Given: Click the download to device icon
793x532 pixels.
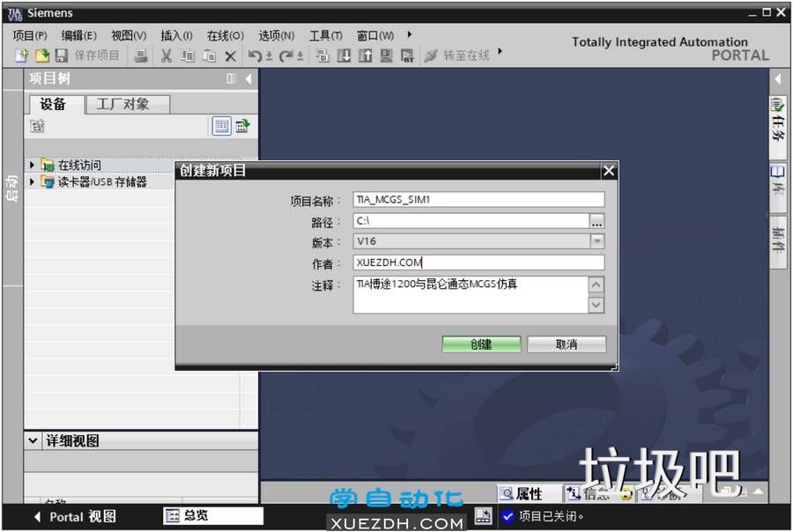Looking at the screenshot, I should tap(344, 55).
